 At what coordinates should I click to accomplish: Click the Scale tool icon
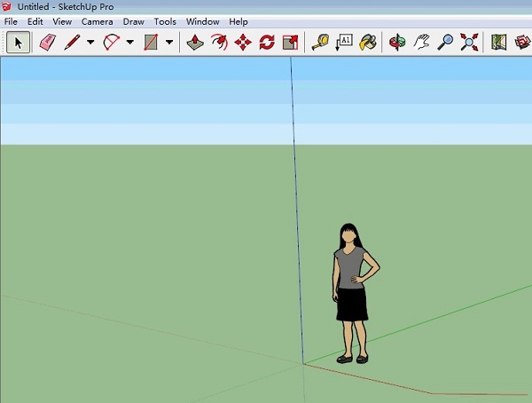(290, 42)
